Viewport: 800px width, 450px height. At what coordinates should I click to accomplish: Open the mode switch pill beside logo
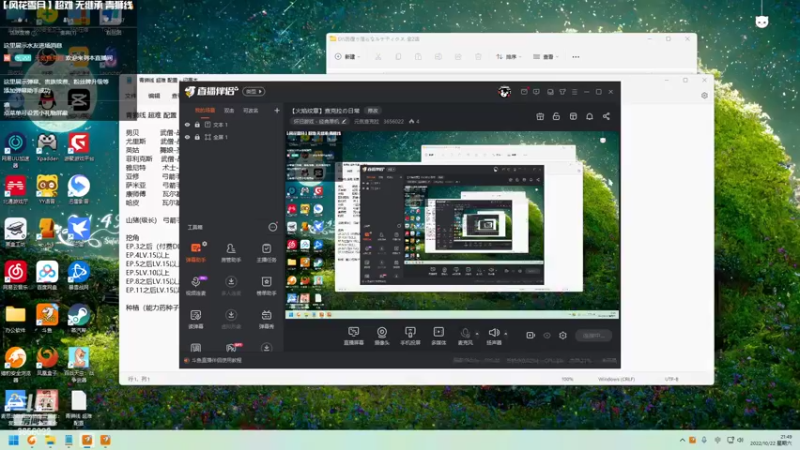pyautogui.click(x=254, y=91)
